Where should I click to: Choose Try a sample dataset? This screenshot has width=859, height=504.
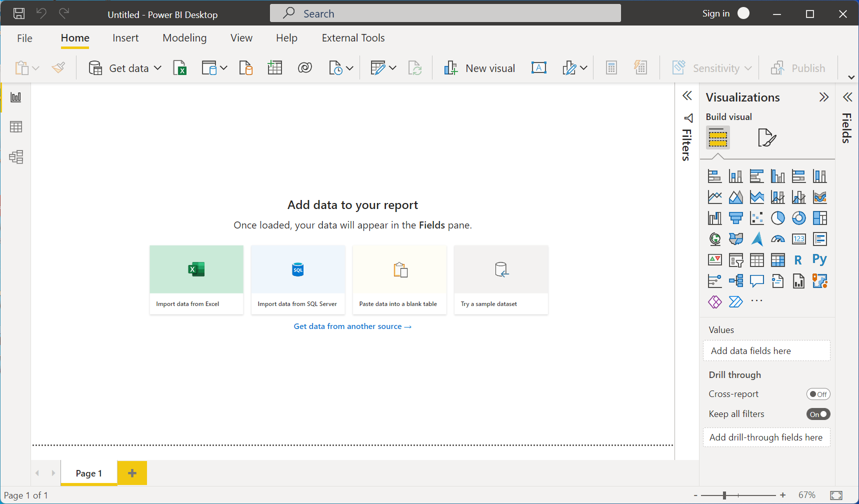pyautogui.click(x=500, y=279)
